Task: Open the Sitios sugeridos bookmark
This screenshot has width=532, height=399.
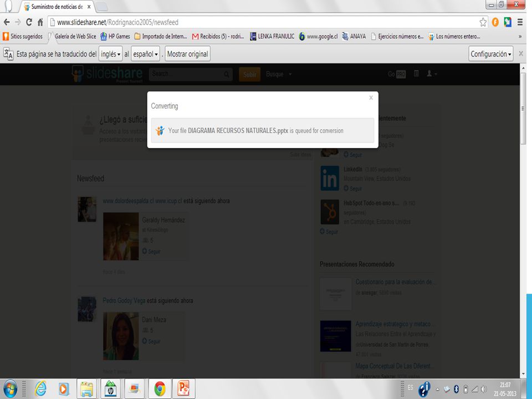Action: coord(23,37)
